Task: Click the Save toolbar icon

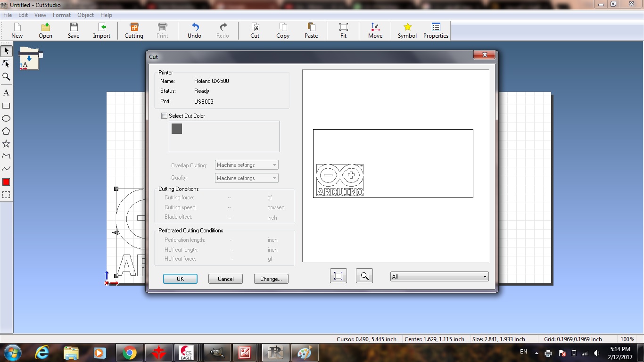Action: click(74, 30)
